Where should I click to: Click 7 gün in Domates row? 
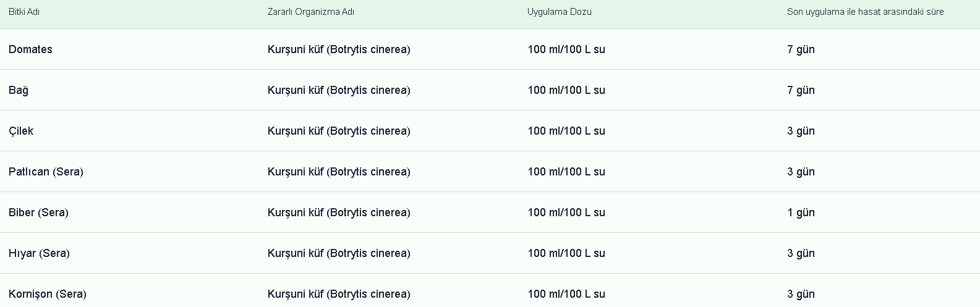click(801, 49)
